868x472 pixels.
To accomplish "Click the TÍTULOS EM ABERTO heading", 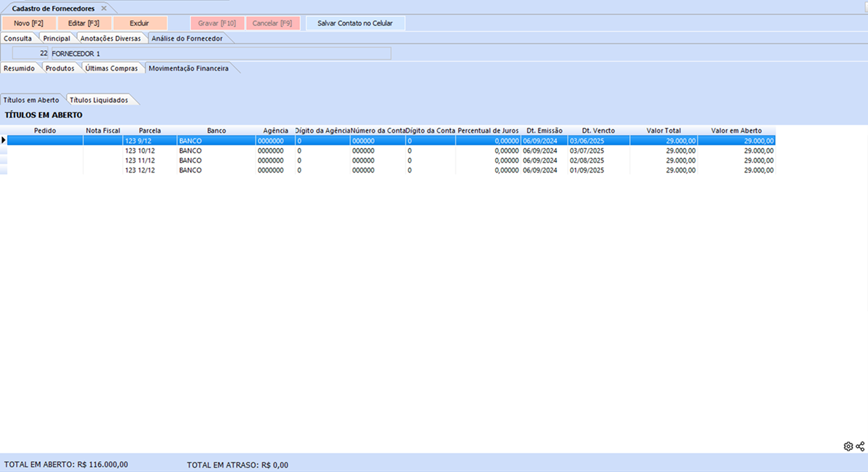I will [43, 115].
